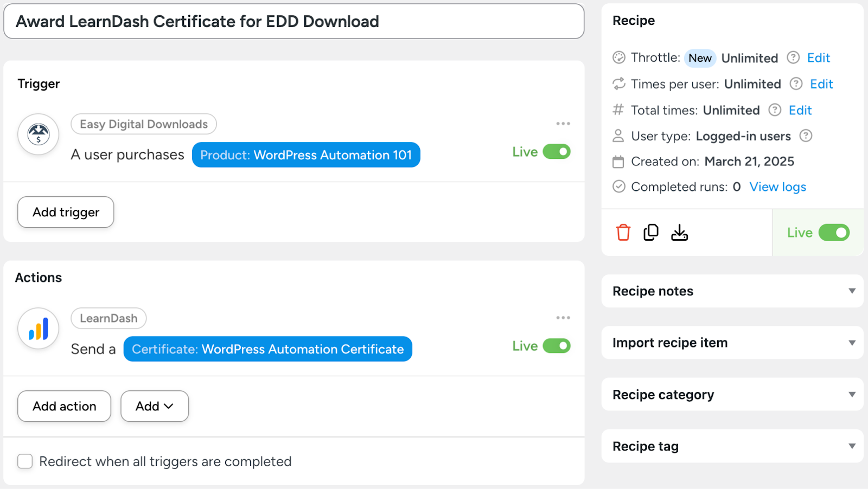Click the Add trigger button
The width and height of the screenshot is (868, 489).
pos(66,212)
